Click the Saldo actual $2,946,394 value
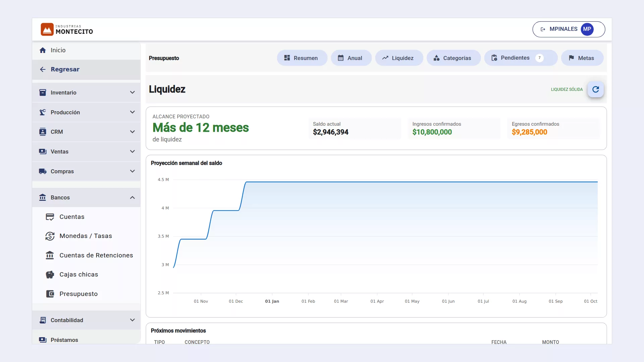 coord(331,132)
